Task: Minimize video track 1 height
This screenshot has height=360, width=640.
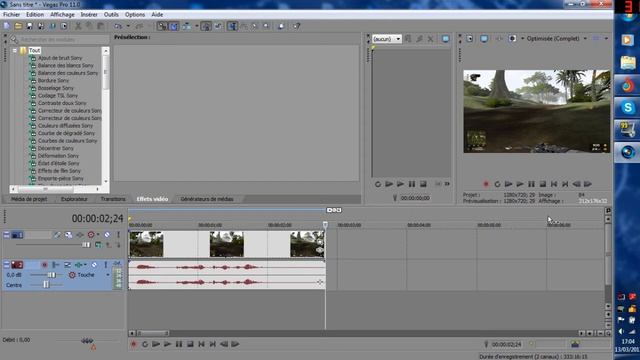Action: (x=6, y=235)
